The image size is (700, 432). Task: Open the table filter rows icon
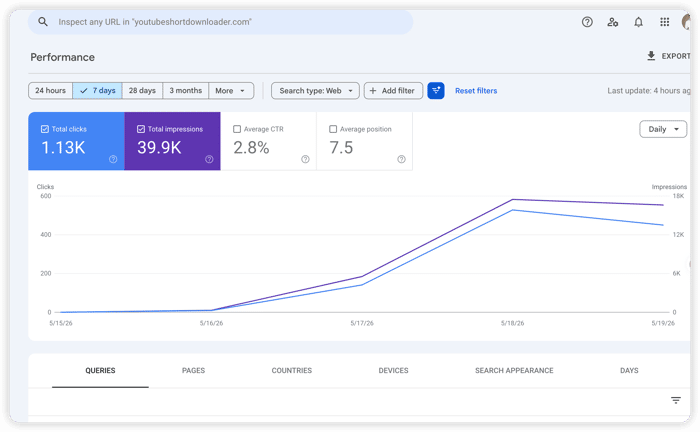pos(675,400)
